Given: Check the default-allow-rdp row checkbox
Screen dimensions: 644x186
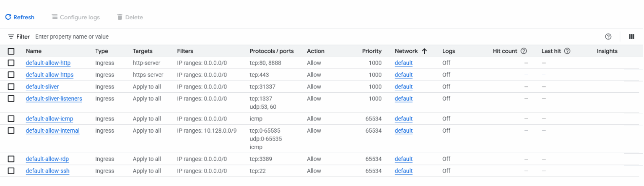Looking at the screenshot, I should [11, 159].
